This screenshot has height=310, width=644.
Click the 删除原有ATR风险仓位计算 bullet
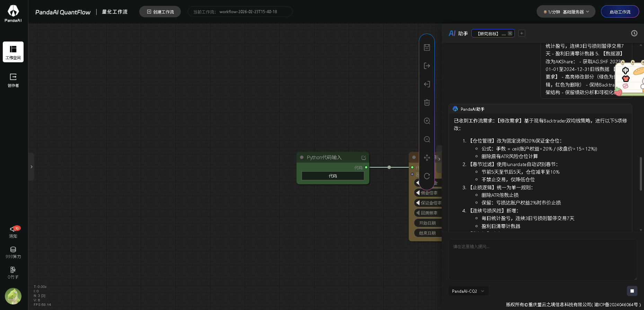510,156
